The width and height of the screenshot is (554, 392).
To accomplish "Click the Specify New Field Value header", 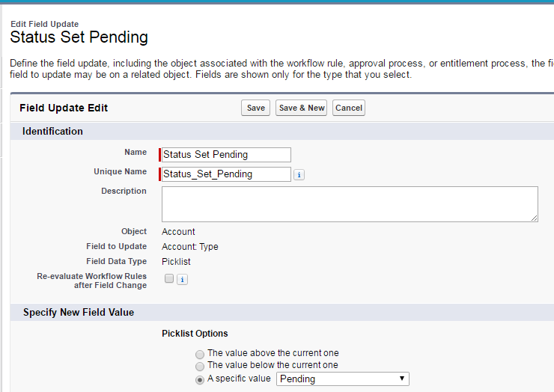I will pos(79,312).
